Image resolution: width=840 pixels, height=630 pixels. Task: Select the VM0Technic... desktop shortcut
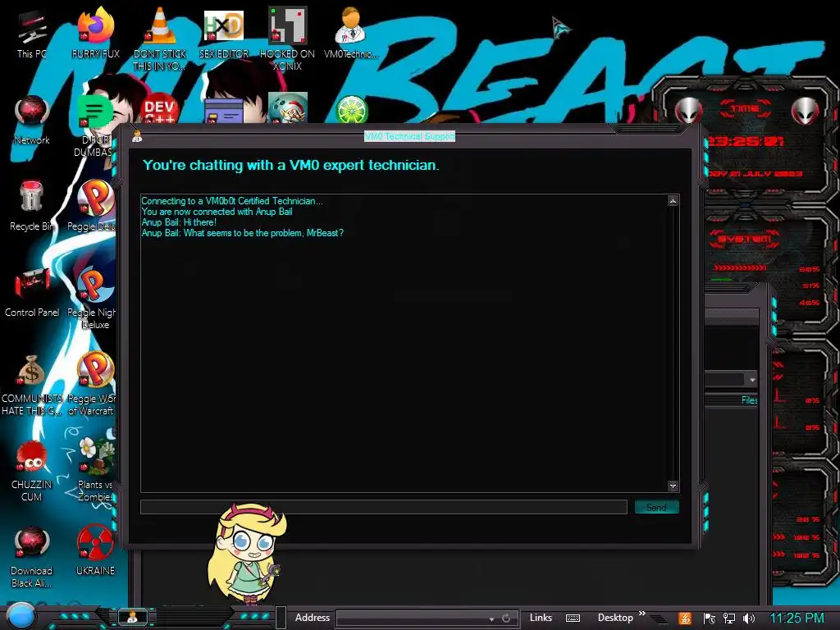(x=351, y=33)
